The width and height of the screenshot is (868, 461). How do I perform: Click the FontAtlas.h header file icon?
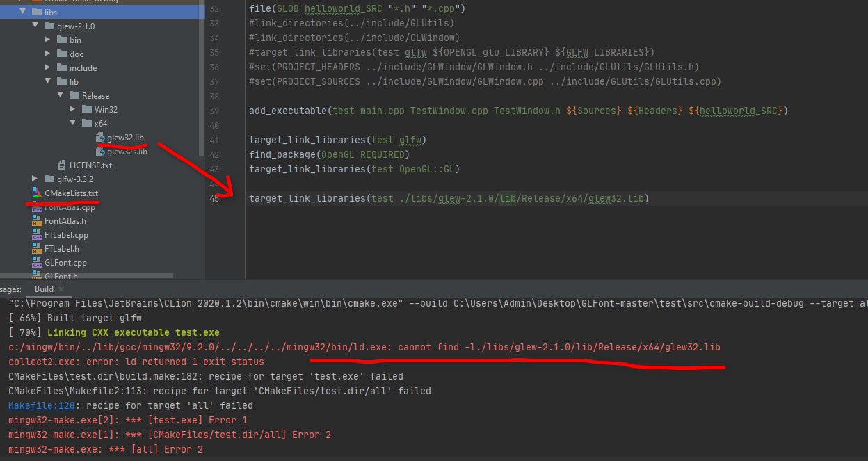click(x=37, y=220)
